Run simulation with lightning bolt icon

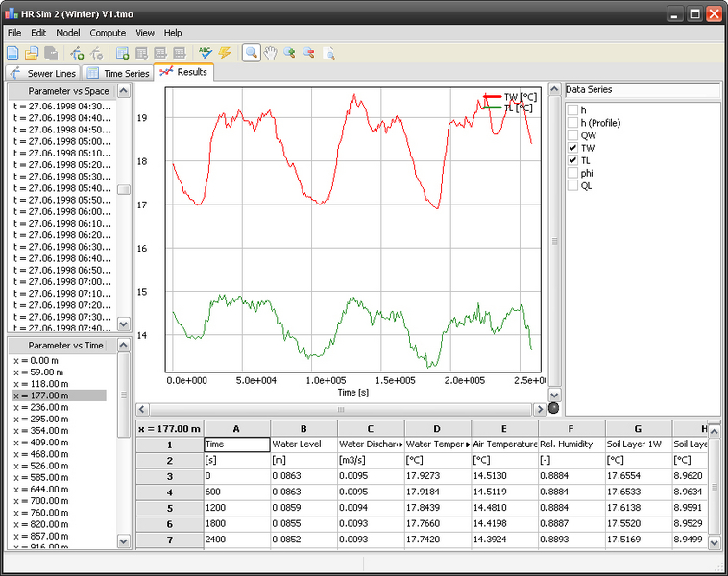coord(224,53)
